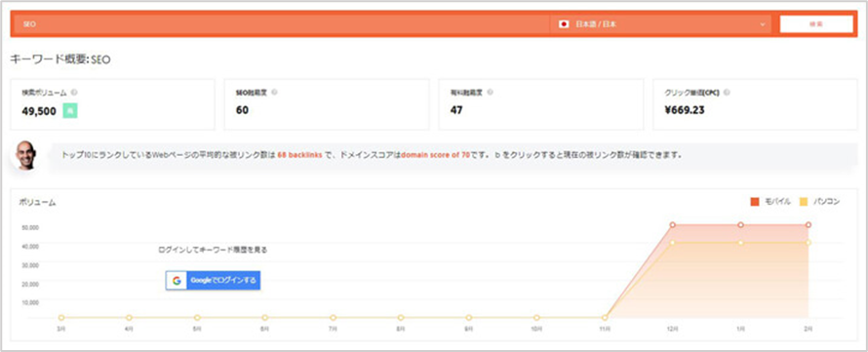Click the info icon beside クリック単価(CPC)
Viewport: 868px width, 352px height.
(x=727, y=93)
